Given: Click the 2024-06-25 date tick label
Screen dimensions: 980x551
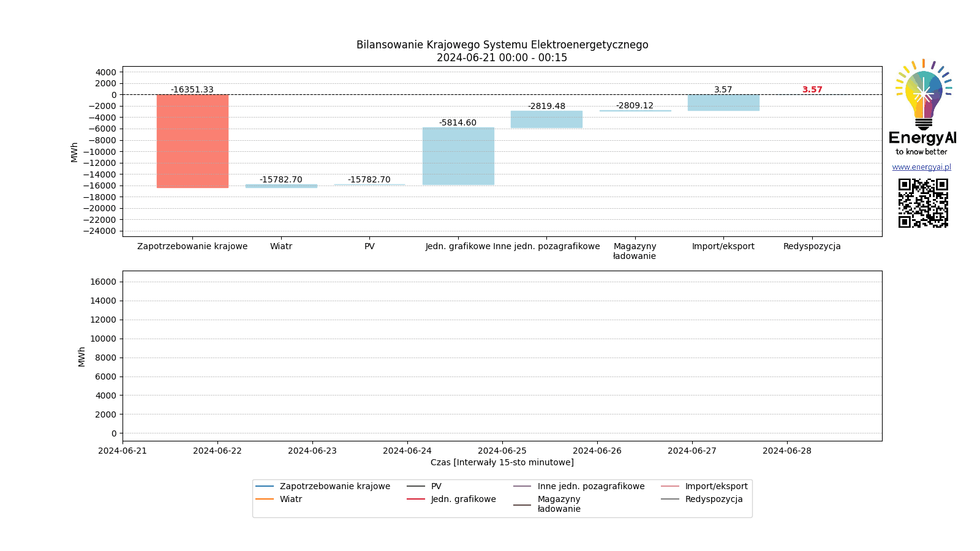Looking at the screenshot, I should [x=502, y=451].
